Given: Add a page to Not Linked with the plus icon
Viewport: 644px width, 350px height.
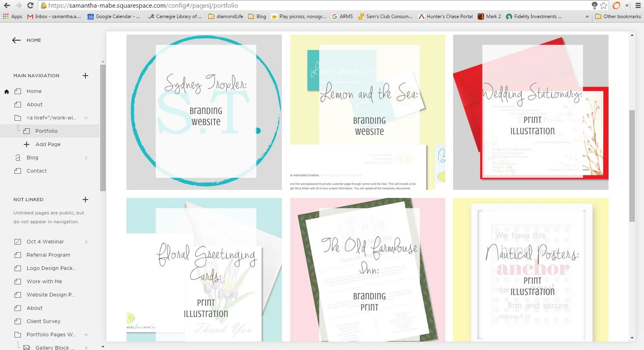Looking at the screenshot, I should [x=85, y=200].
